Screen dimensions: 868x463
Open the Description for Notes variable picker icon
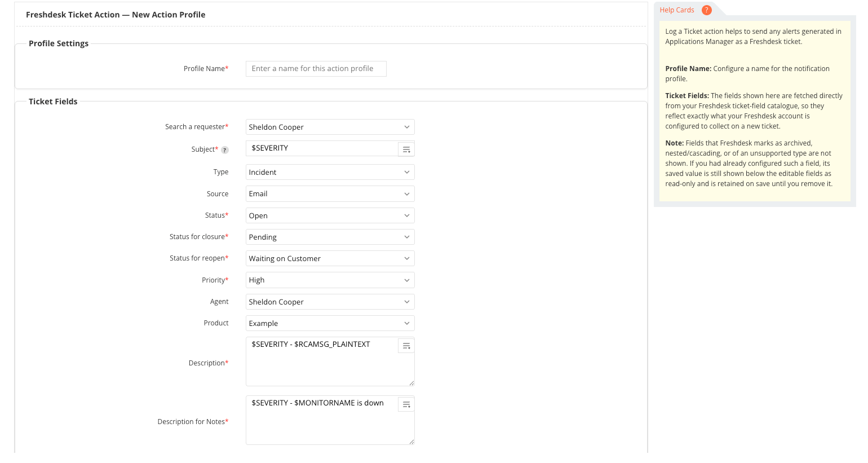[406, 404]
